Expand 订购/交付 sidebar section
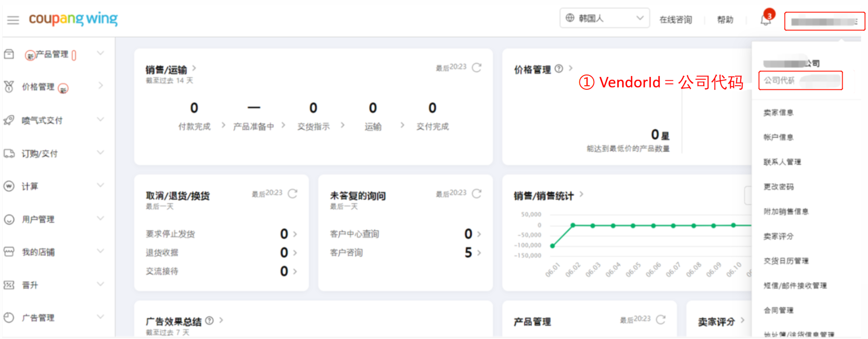This screenshot has width=868, height=339. click(40, 153)
